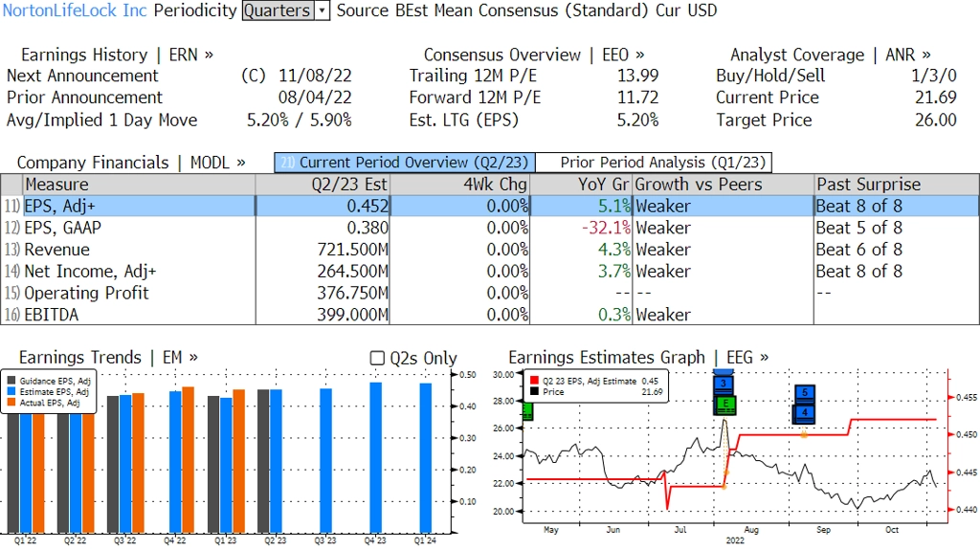Click the Trailing 12M P/E value 13.99
The height and width of the screenshot is (549, 980).
(x=637, y=76)
